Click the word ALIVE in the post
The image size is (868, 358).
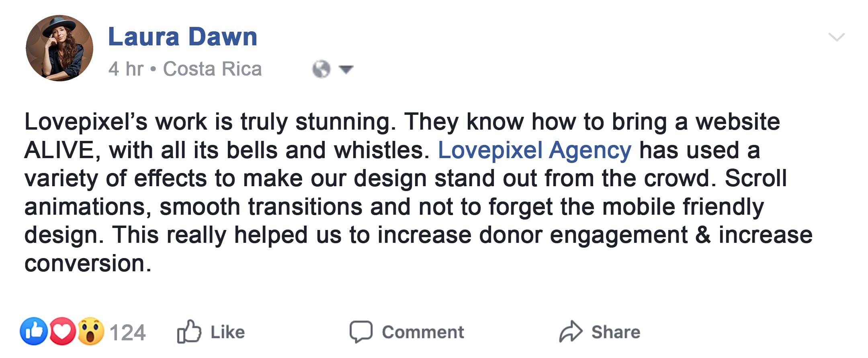tap(59, 151)
